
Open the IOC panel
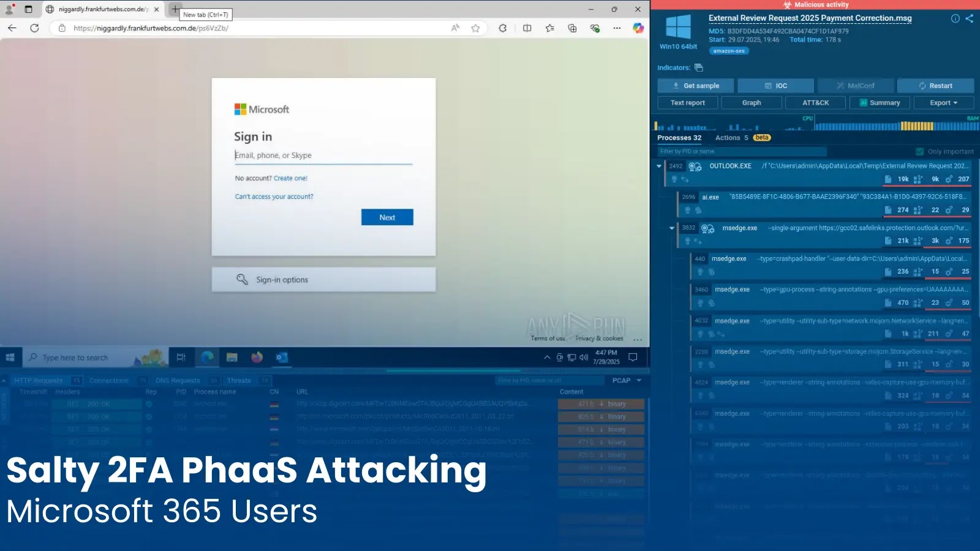coord(775,86)
